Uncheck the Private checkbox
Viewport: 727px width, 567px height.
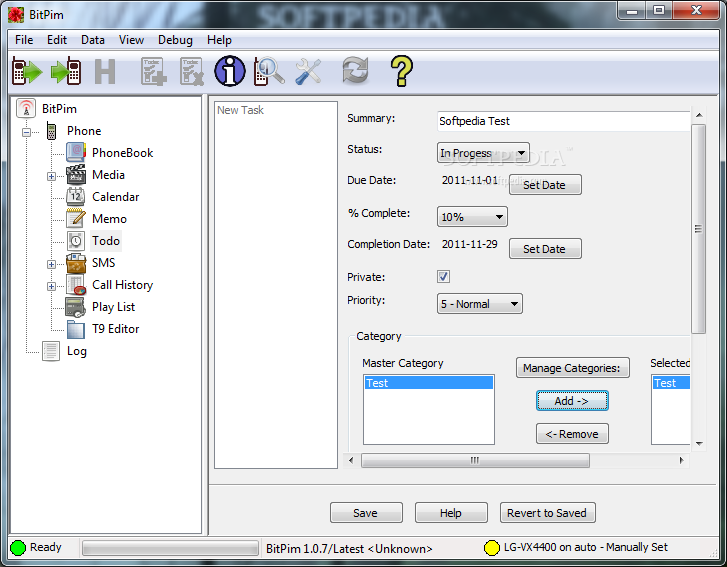[443, 277]
